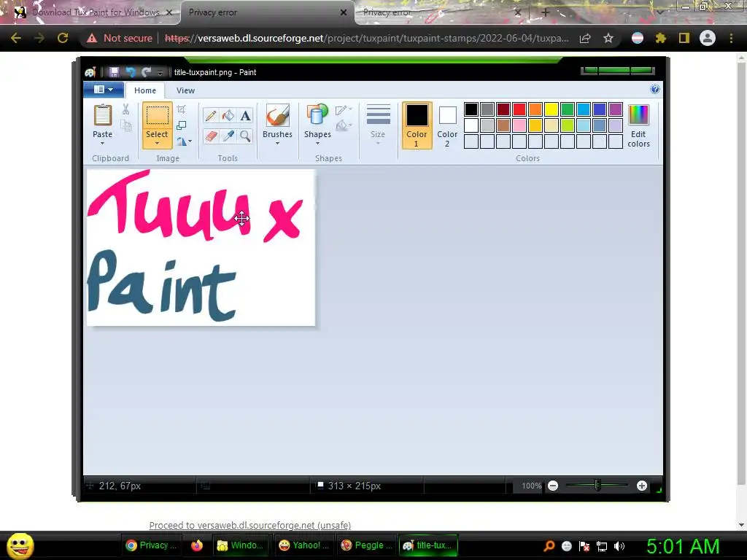Image resolution: width=747 pixels, height=560 pixels.
Task: Click the browser Share page icon
Action: pos(585,38)
